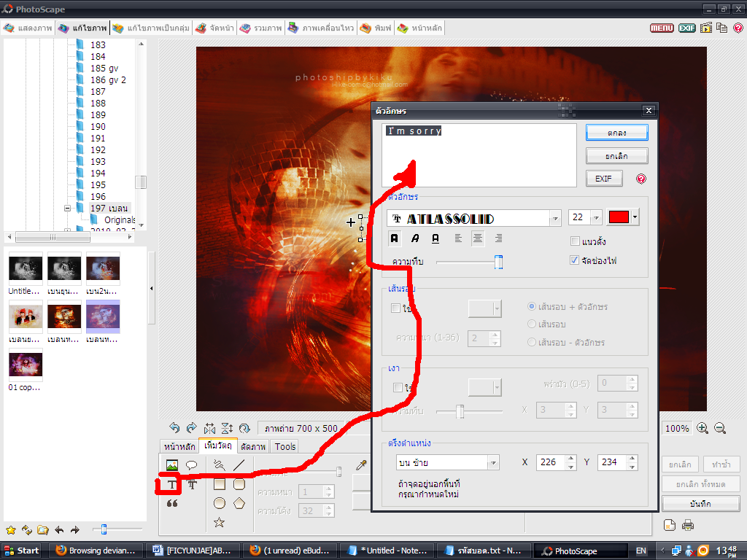Image resolution: width=747 pixels, height=560 pixels.
Task: Select the speech balloon tool
Action: pos(192,464)
